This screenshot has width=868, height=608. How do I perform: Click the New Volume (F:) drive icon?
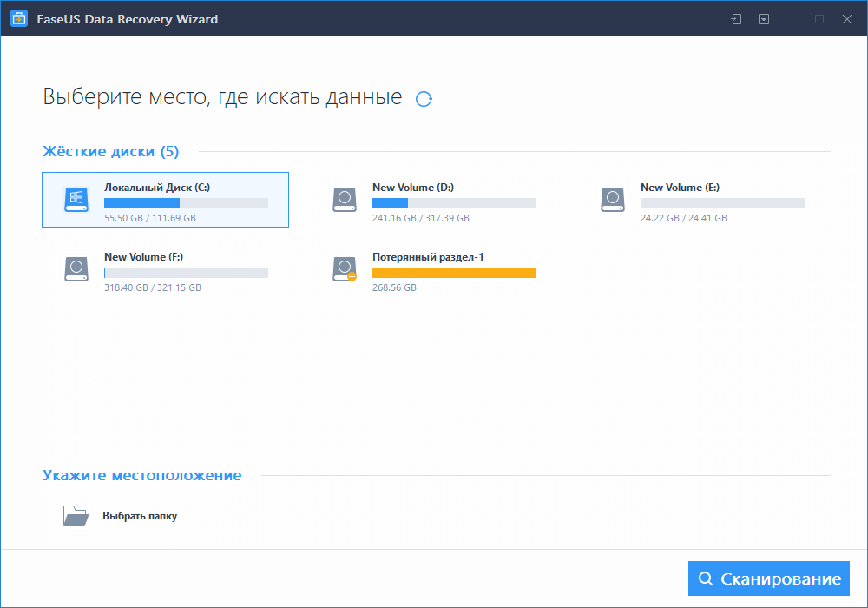(x=76, y=269)
